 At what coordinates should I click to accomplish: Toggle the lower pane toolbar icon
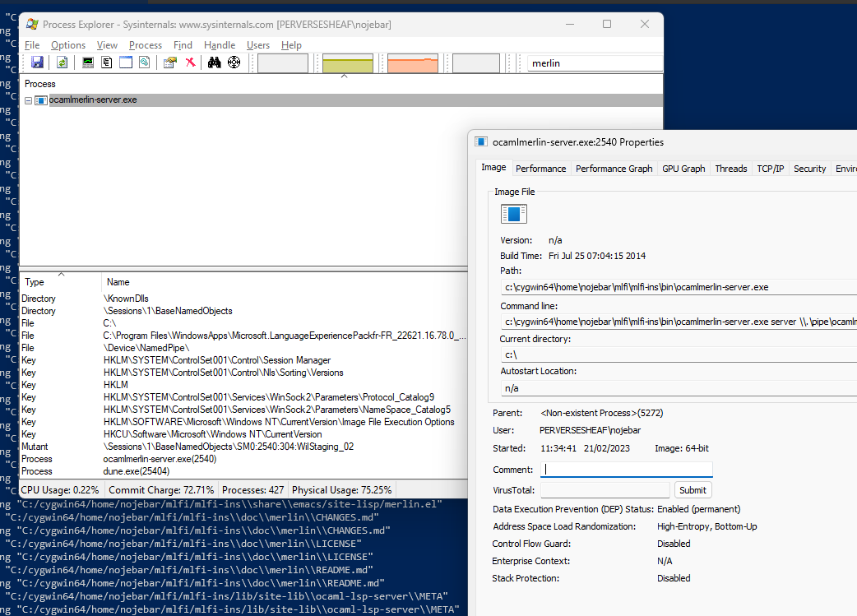tap(126, 63)
